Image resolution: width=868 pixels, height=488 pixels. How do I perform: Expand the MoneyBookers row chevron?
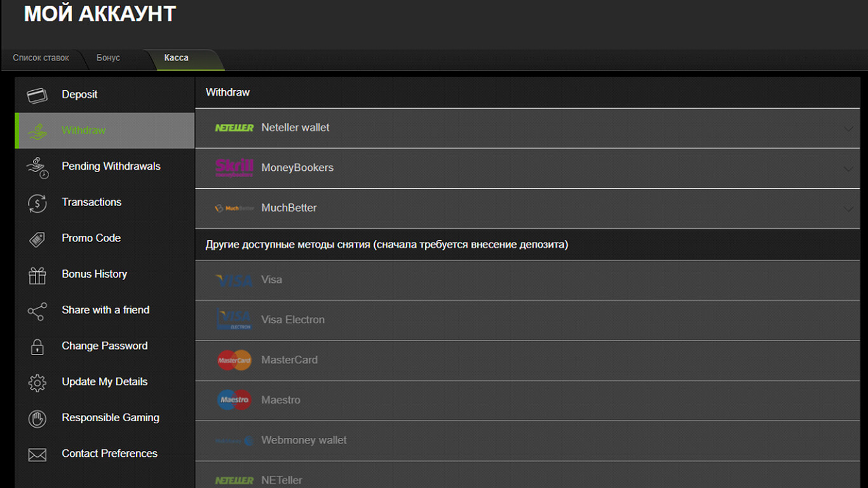pos(848,169)
